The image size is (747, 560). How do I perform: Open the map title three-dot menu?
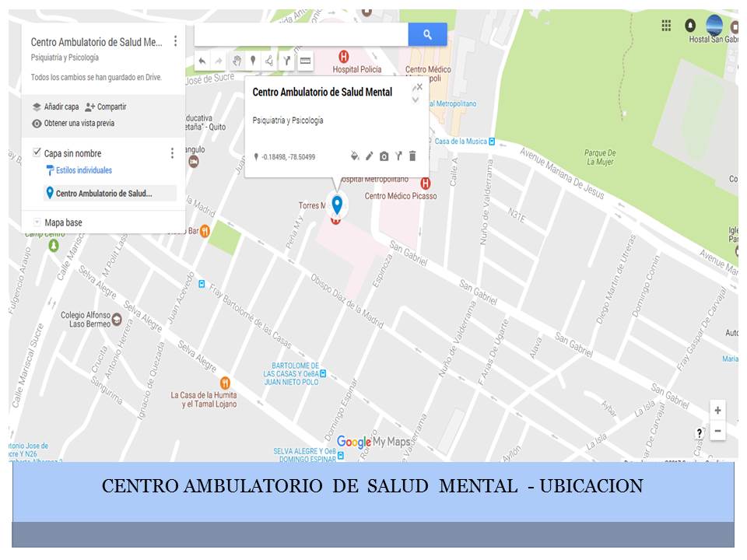(176, 41)
